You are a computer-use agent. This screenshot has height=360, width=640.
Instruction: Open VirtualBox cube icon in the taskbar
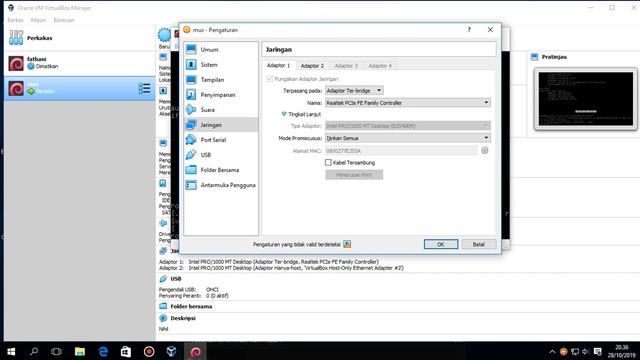(x=171, y=351)
